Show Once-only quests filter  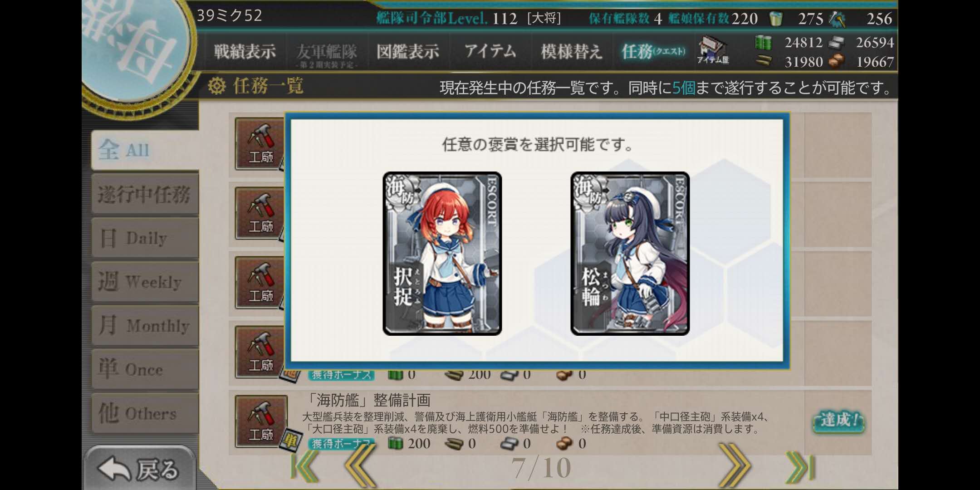pyautogui.click(x=145, y=369)
